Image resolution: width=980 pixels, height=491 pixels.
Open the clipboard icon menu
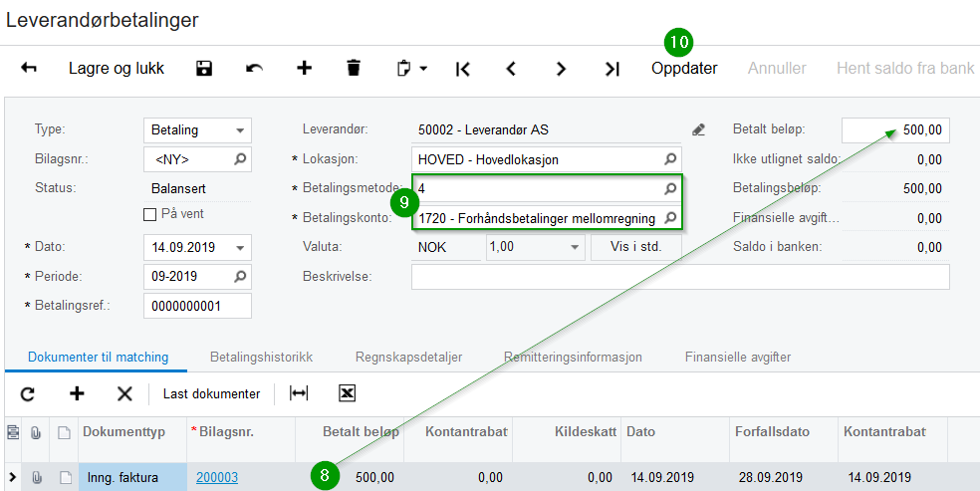pyautogui.click(x=412, y=68)
